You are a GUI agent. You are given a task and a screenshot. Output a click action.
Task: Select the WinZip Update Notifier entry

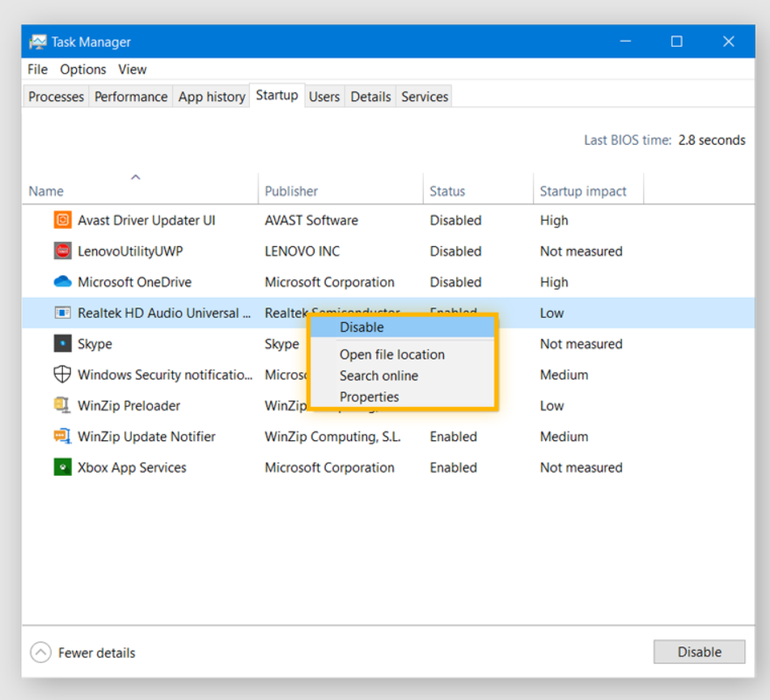pyautogui.click(x=388, y=437)
